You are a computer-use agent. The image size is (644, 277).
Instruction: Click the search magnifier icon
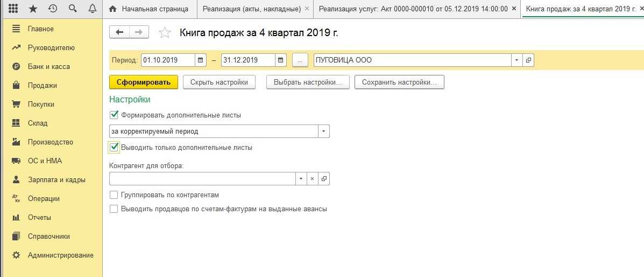click(x=73, y=9)
